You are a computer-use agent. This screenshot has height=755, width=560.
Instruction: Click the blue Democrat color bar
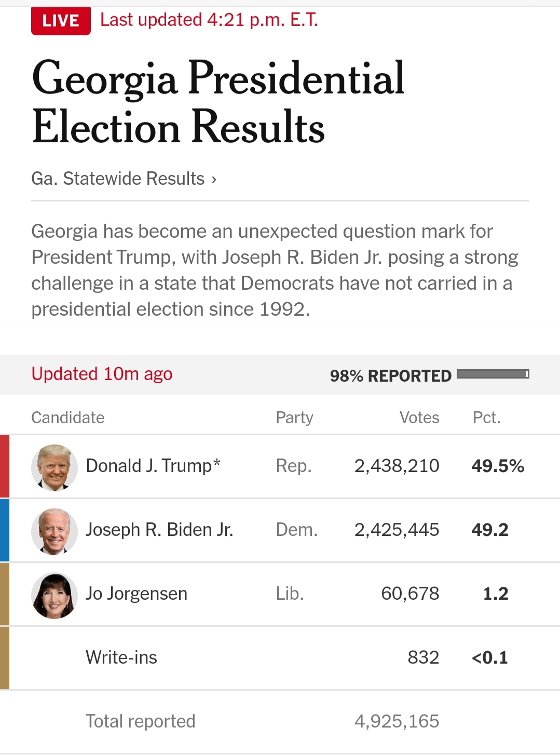(5, 530)
